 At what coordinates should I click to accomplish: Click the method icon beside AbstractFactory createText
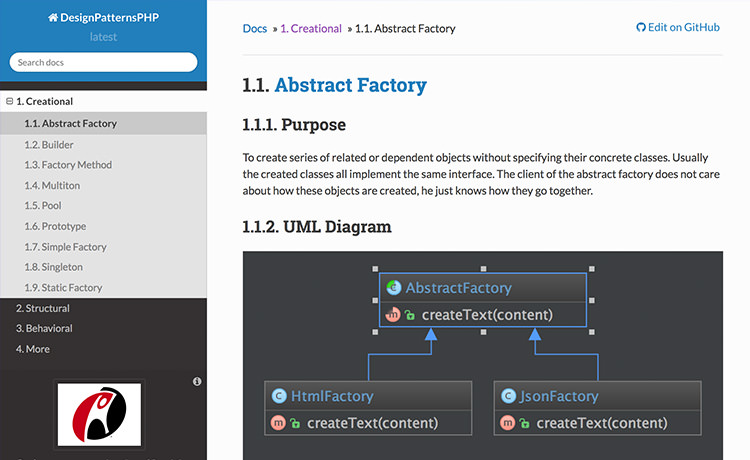394,315
